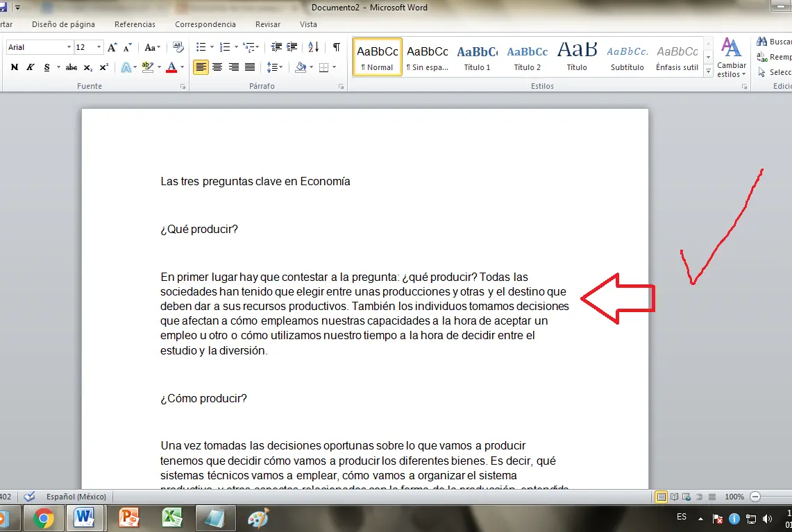The width and height of the screenshot is (792, 532).
Task: Click Buscar in the editing group
Action: (774, 42)
